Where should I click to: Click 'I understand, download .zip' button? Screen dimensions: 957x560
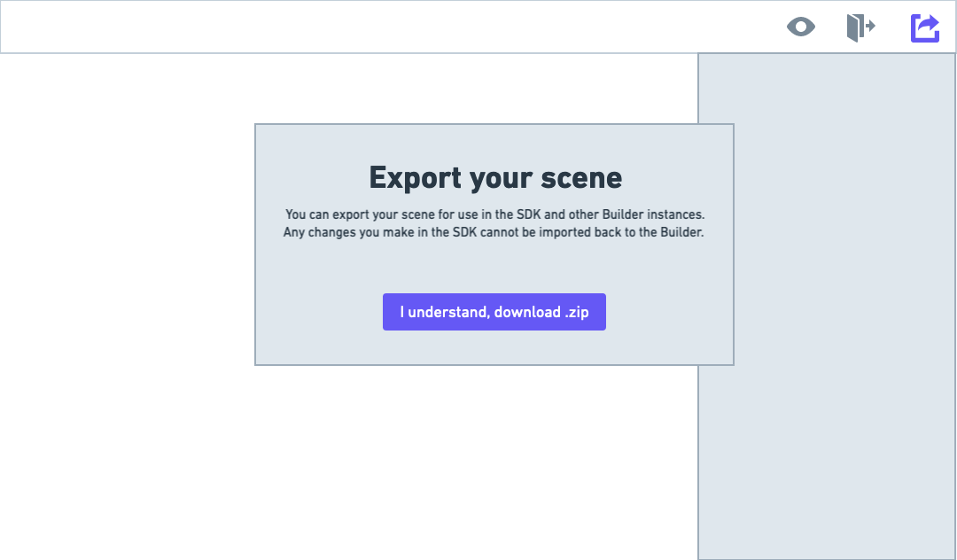coord(494,312)
